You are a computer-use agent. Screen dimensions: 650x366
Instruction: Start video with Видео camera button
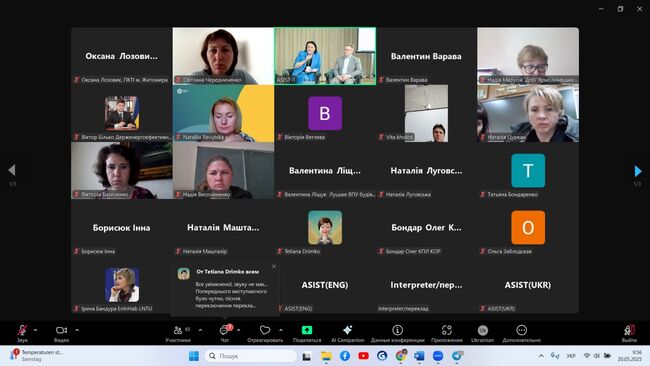click(61, 330)
